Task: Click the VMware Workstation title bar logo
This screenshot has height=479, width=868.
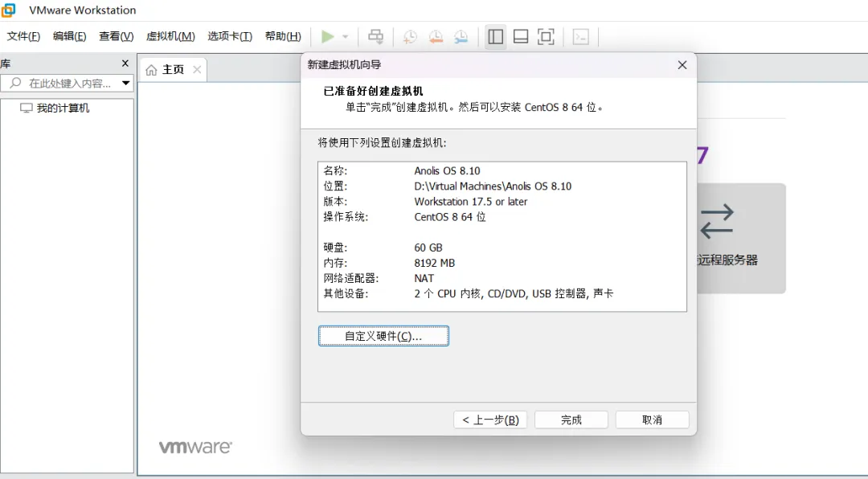Action: 8,10
